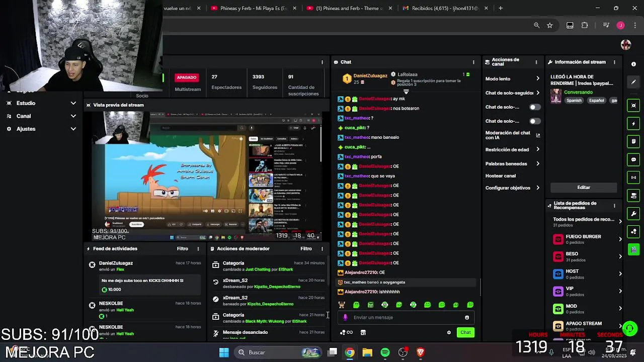Image resolution: width=644 pixels, height=362 pixels.
Task: Click Filtro in Feed de actividades
Action: point(182,249)
